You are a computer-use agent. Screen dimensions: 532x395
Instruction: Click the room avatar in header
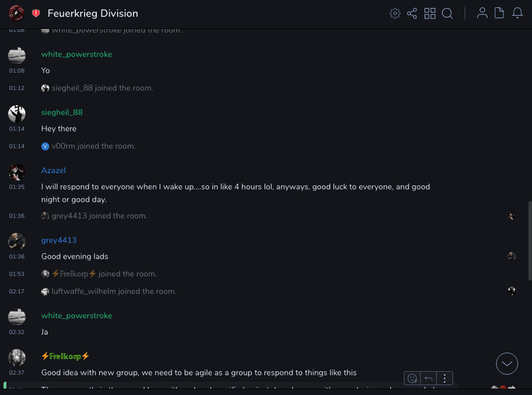(16, 13)
